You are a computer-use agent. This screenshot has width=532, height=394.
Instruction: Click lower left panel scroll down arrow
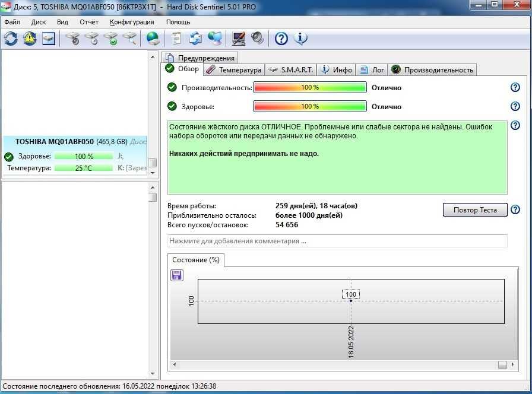pos(153,373)
